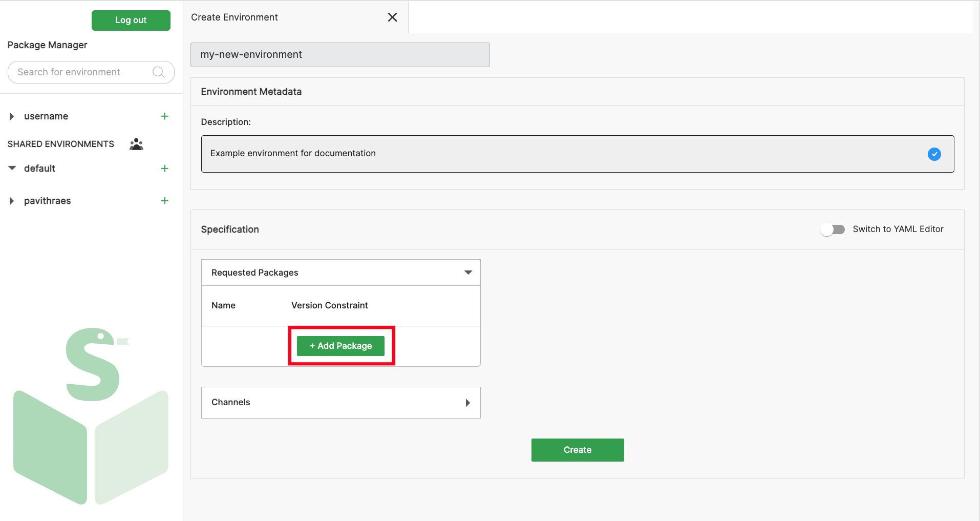Enable Switch to YAML Editor

click(833, 230)
